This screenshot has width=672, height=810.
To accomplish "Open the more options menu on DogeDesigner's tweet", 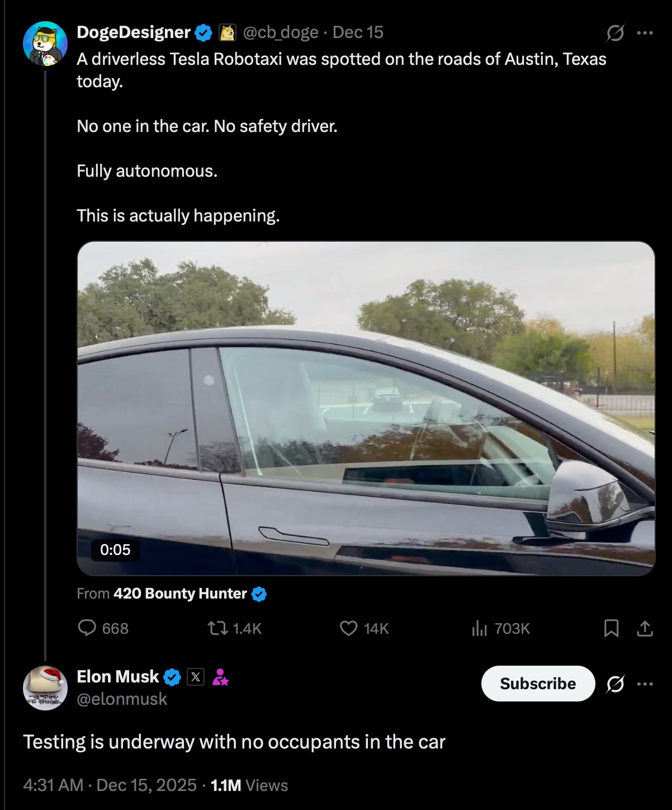I will click(x=646, y=32).
